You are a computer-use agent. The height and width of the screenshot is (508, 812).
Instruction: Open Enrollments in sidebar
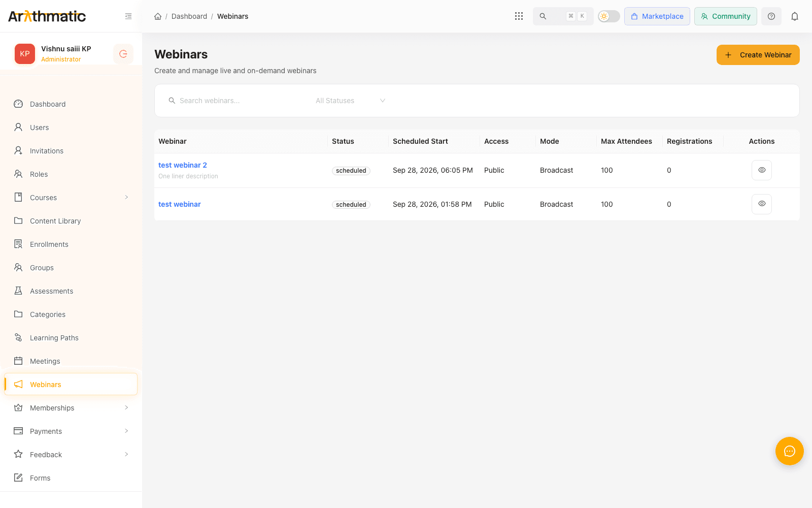pos(71,244)
